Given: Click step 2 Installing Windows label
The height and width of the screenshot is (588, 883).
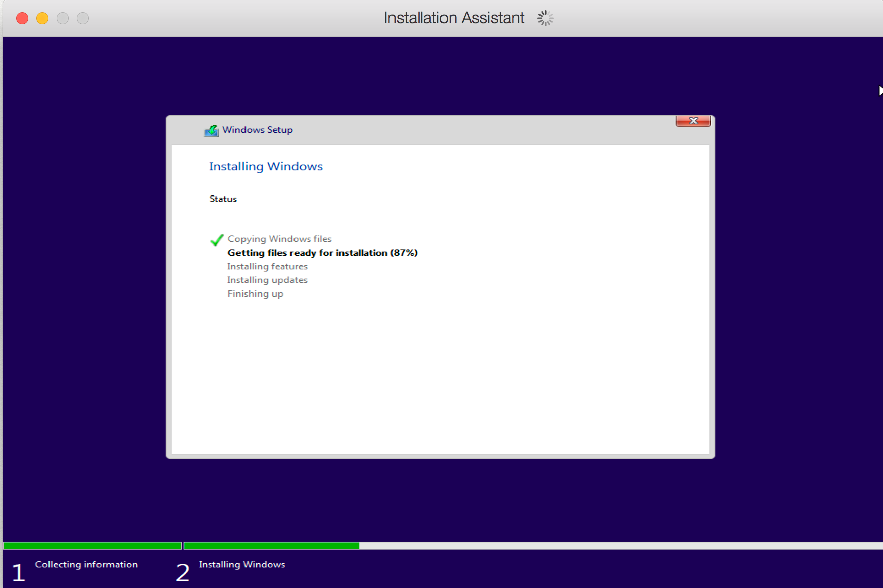Looking at the screenshot, I should coord(242,564).
